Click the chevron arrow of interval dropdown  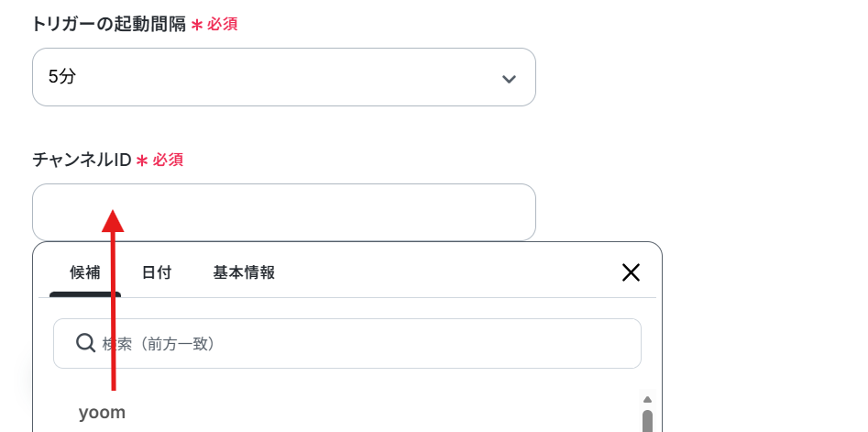[x=509, y=79]
